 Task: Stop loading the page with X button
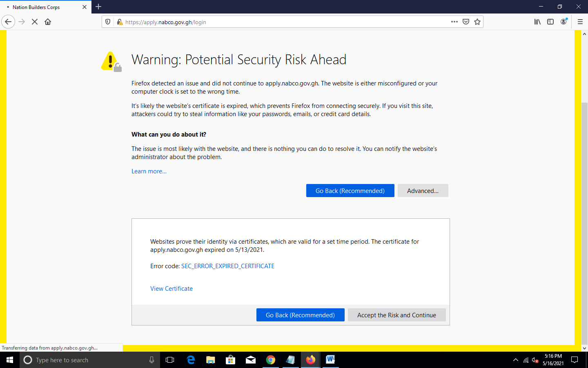pyautogui.click(x=35, y=22)
